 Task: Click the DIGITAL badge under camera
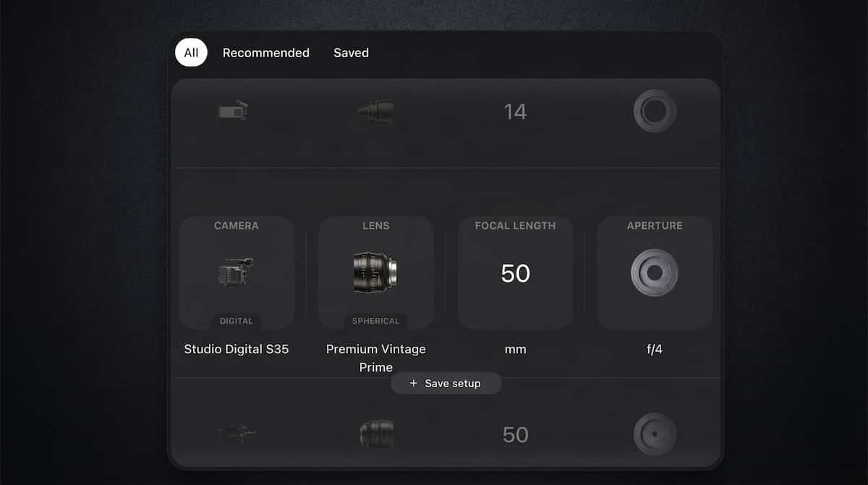(237, 321)
